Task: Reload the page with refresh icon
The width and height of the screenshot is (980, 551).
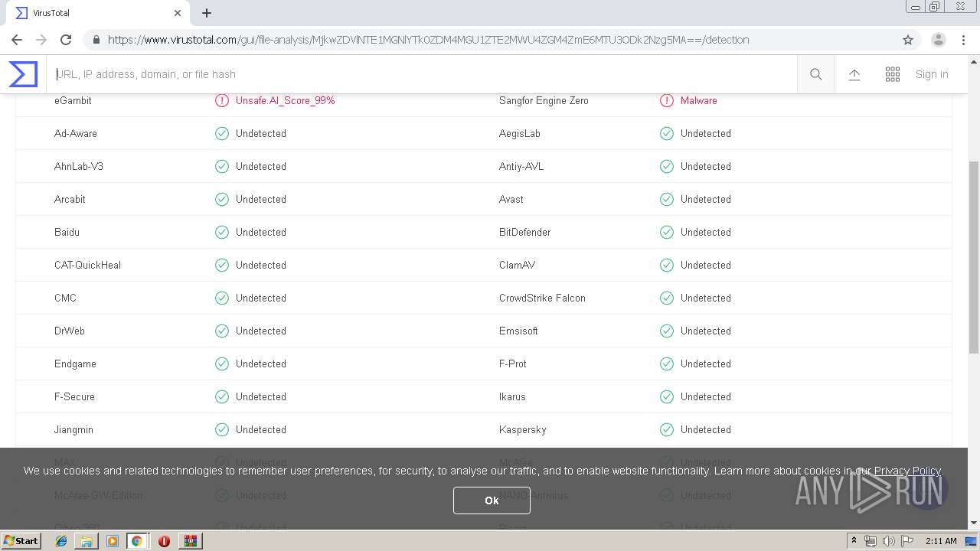Action: point(66,40)
